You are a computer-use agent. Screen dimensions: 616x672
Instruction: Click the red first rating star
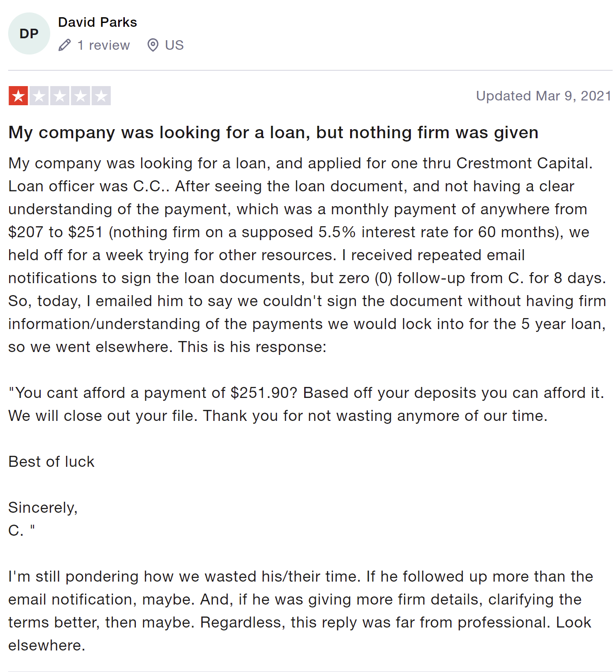(x=18, y=96)
